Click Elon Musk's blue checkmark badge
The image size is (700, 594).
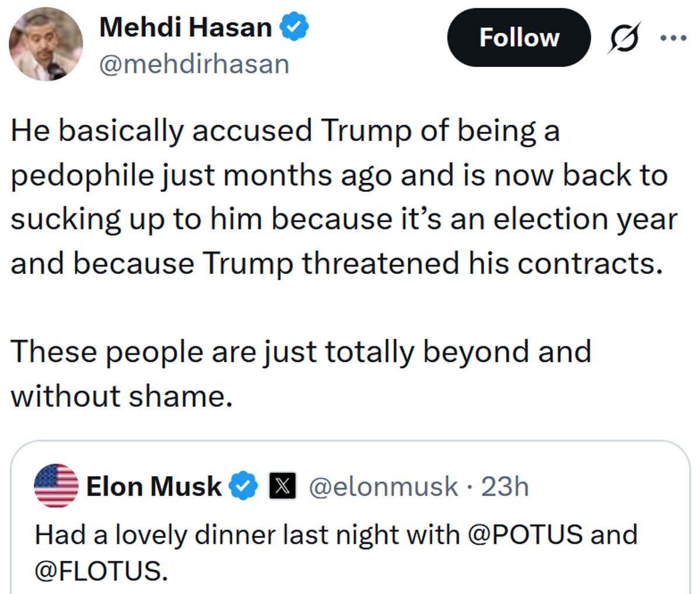tap(244, 486)
